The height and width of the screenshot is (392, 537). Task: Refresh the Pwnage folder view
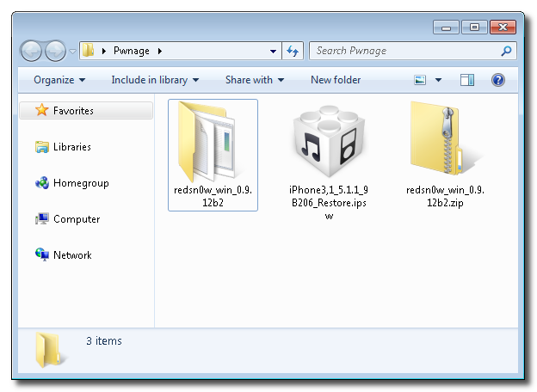pos(293,51)
